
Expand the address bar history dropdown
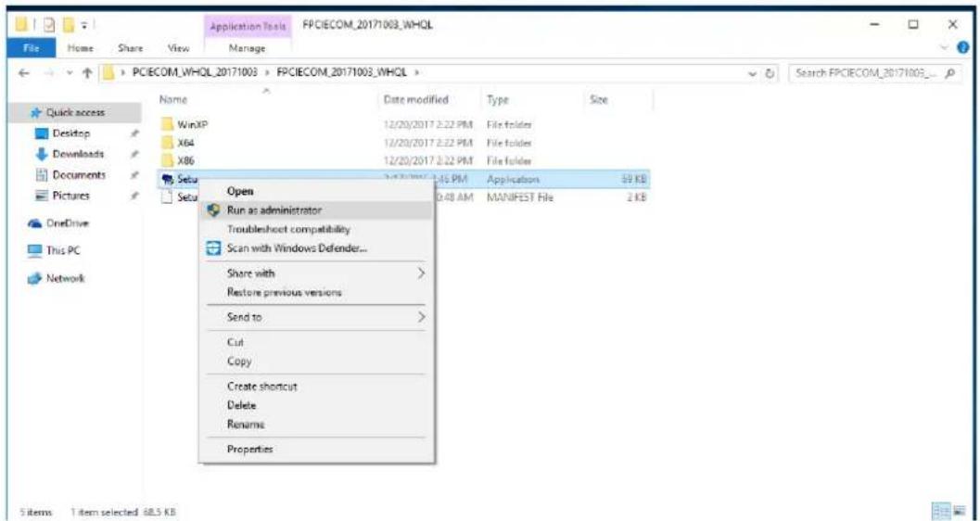tap(754, 73)
